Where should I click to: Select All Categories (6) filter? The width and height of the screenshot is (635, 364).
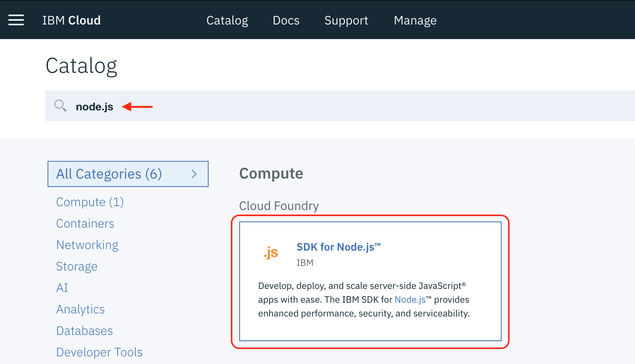coord(128,174)
